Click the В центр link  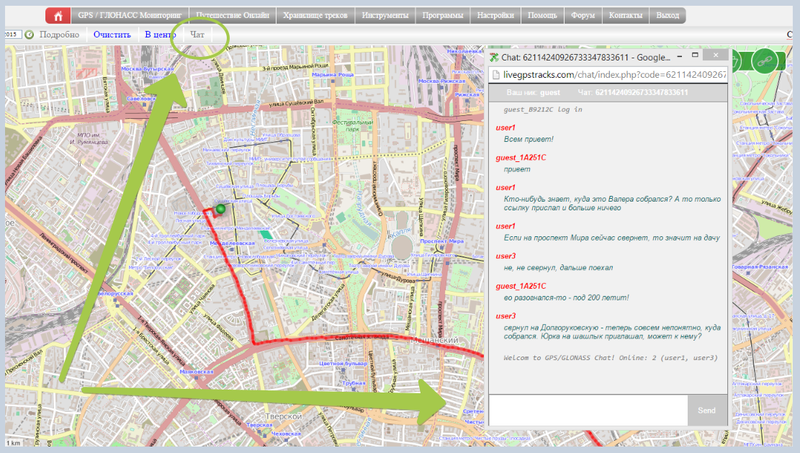coord(160,34)
